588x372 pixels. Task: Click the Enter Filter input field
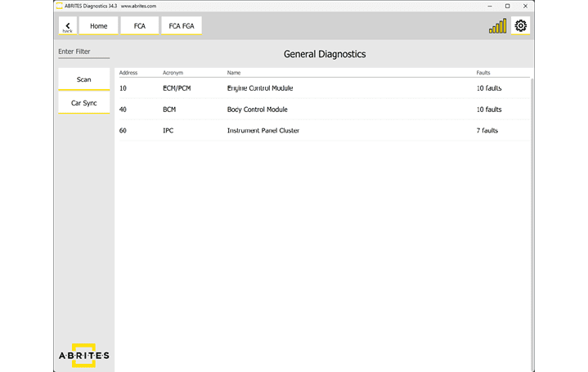(x=83, y=52)
